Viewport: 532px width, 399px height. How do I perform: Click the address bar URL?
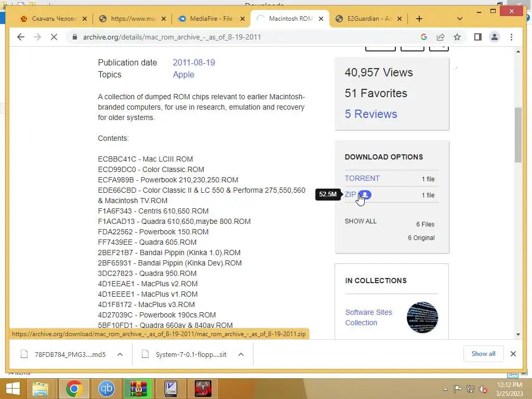tap(172, 37)
